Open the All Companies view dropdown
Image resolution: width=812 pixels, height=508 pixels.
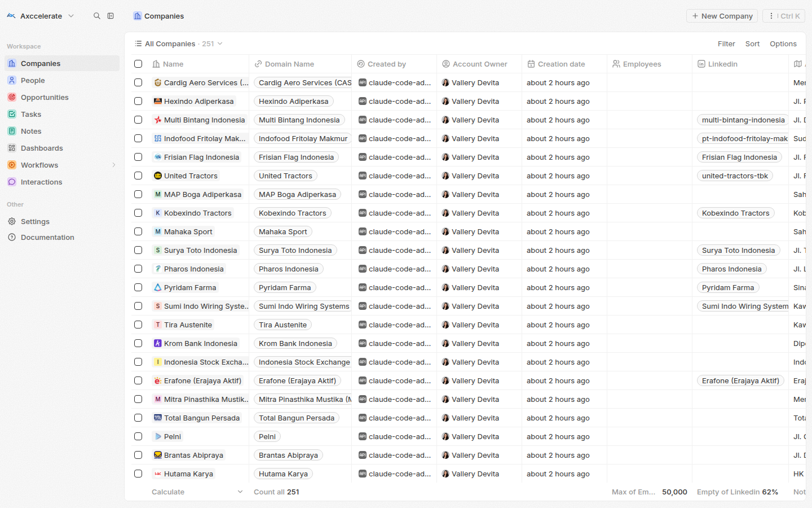click(179, 43)
